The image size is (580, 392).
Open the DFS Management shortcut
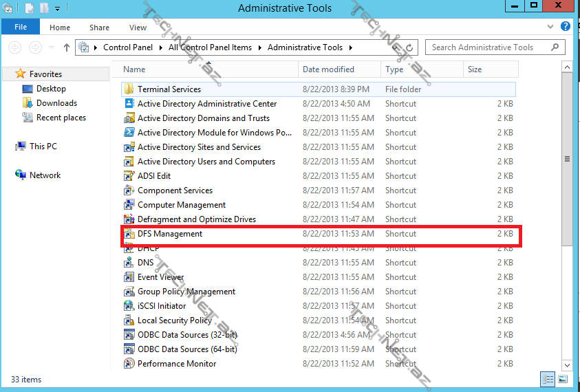pyautogui.click(x=169, y=234)
